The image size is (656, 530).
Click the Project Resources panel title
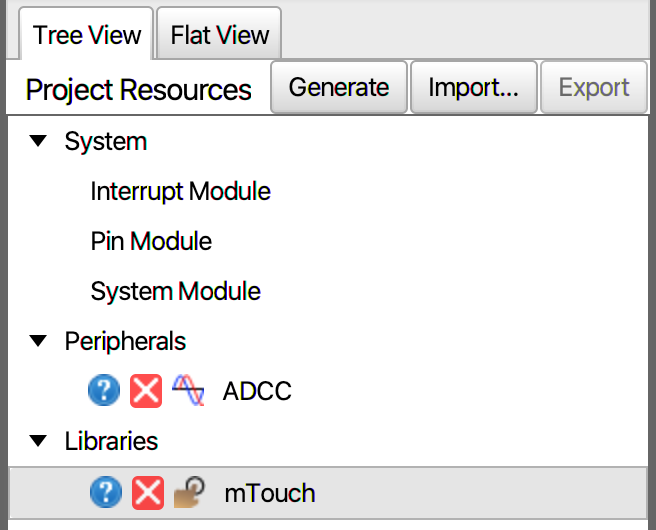coord(138,90)
